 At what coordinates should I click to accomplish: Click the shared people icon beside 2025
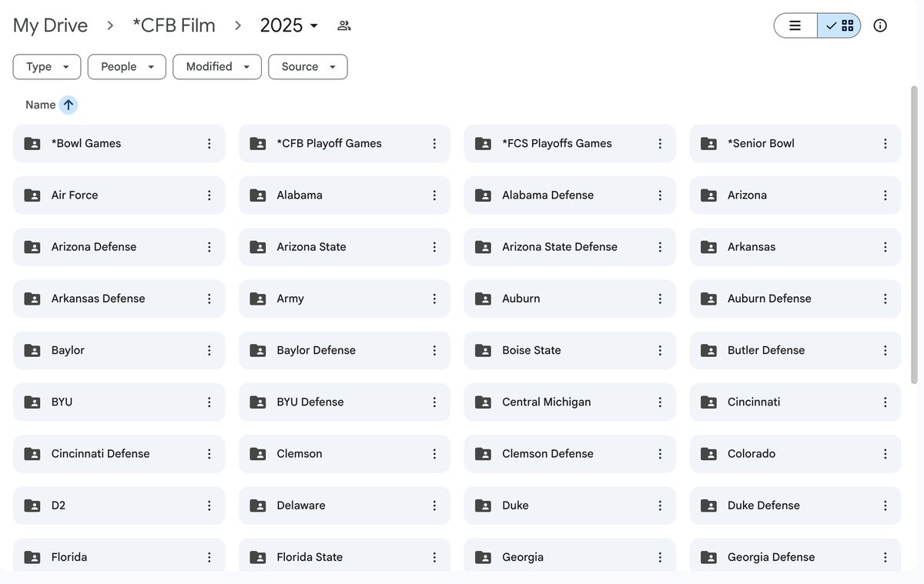pyautogui.click(x=344, y=25)
